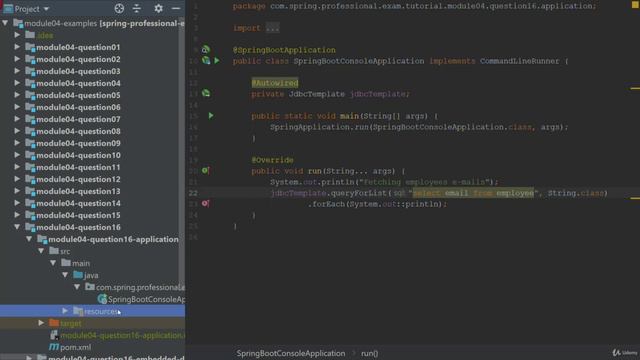Select module04-question06 in project tree
The image size is (640, 360).
[78, 107]
